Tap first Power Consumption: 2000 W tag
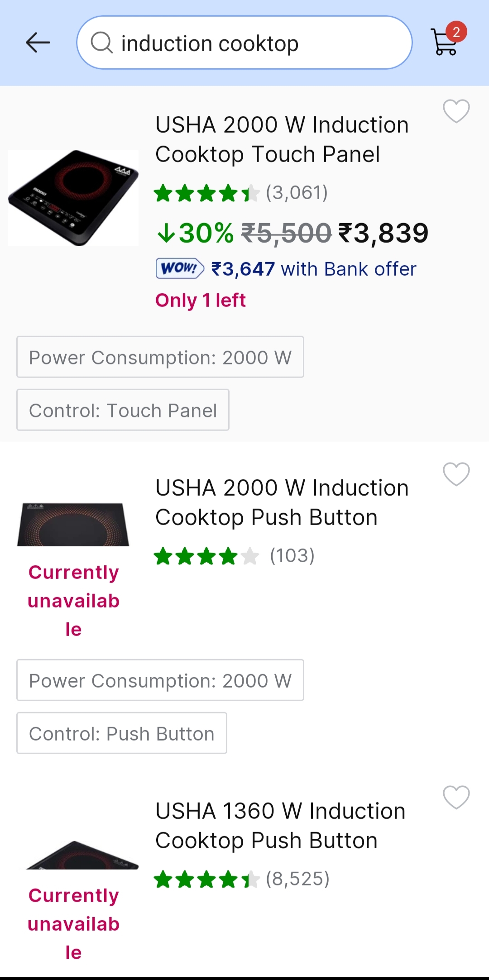 (160, 357)
